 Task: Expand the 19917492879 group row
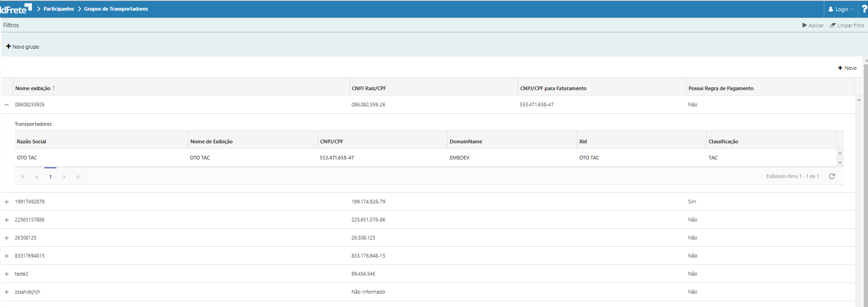[6, 202]
